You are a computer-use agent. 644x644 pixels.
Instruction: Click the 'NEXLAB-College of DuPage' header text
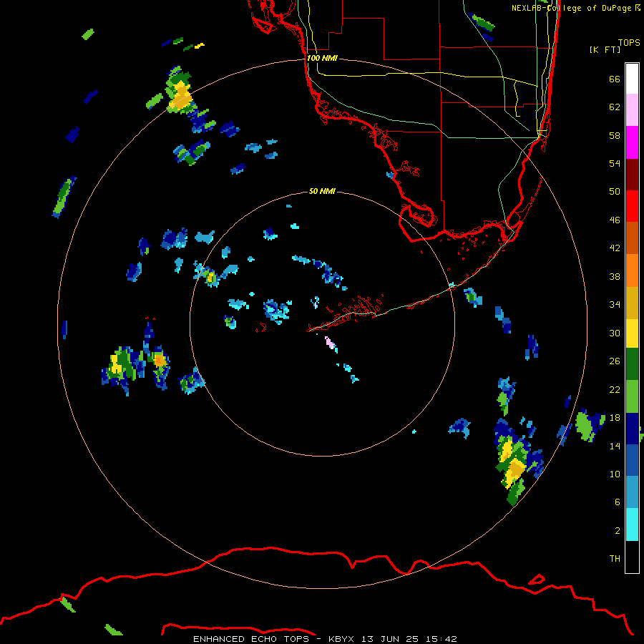point(571,8)
